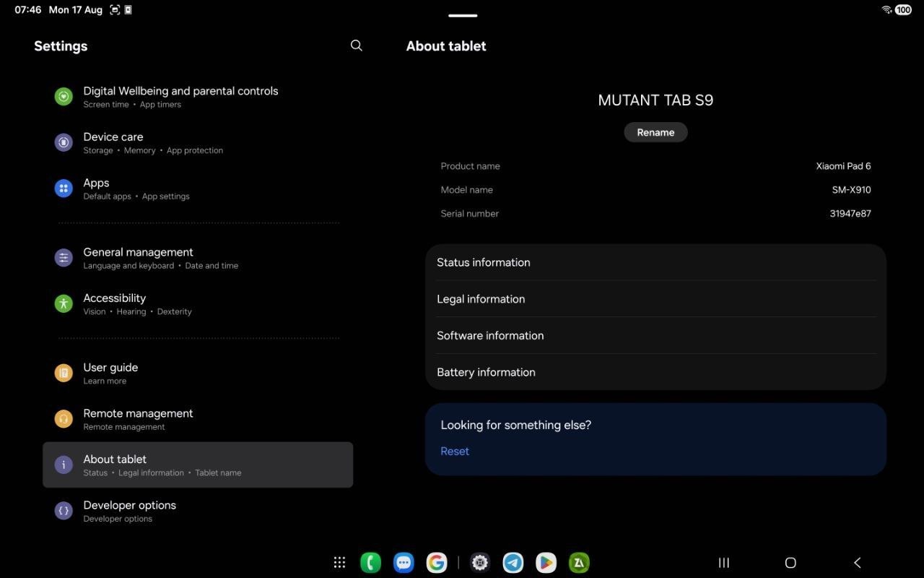The image size is (924, 578).
Task: Open Accessibility settings
Action: click(x=198, y=303)
